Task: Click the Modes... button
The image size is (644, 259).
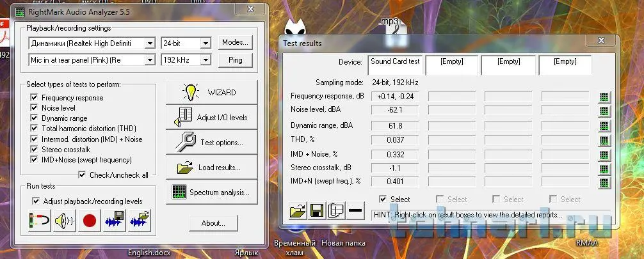Action: (x=236, y=42)
